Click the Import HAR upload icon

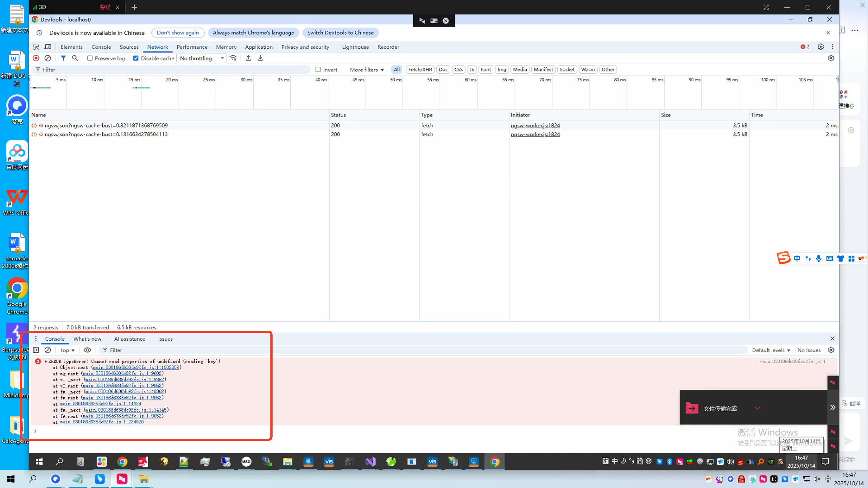249,58
